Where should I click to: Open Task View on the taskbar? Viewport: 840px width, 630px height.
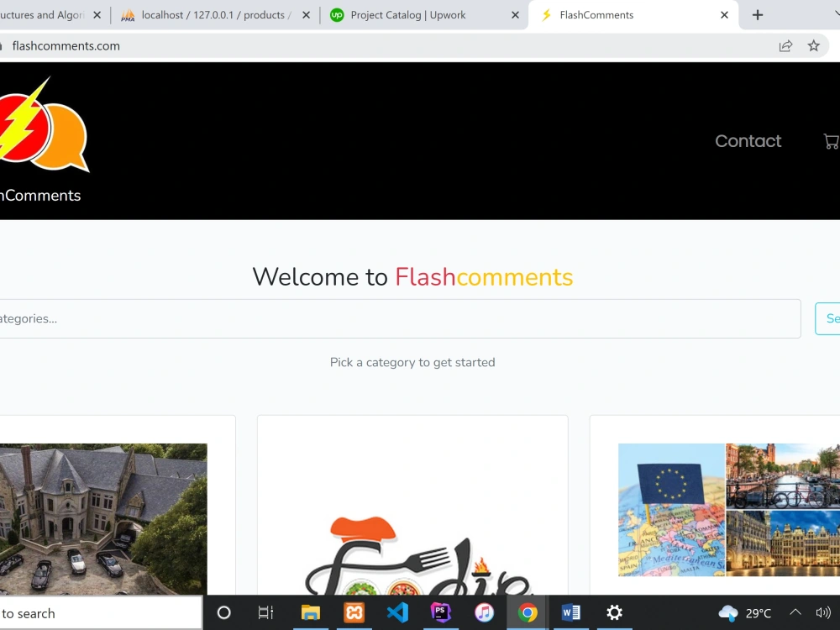tap(265, 612)
